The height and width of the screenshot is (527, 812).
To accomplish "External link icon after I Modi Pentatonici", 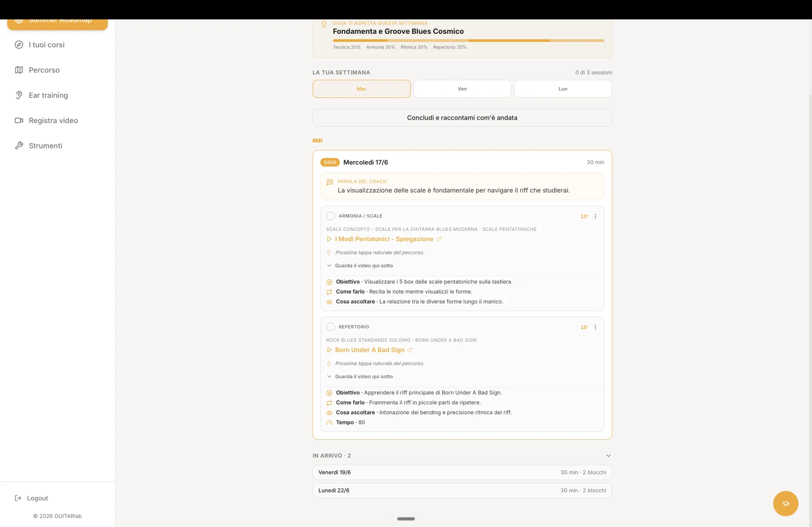I will click(x=439, y=239).
